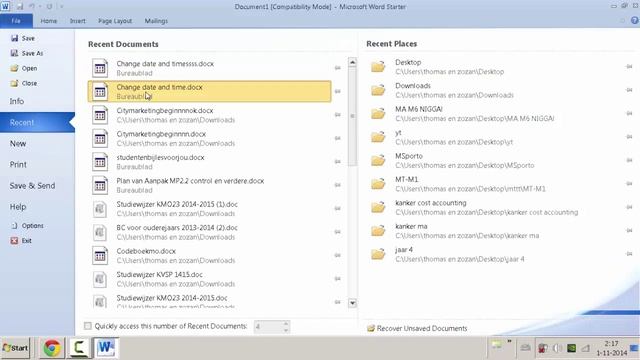Viewport: 640px width, 360px height.
Task: Launch Google Chrome from the taskbar
Action: tap(52, 348)
